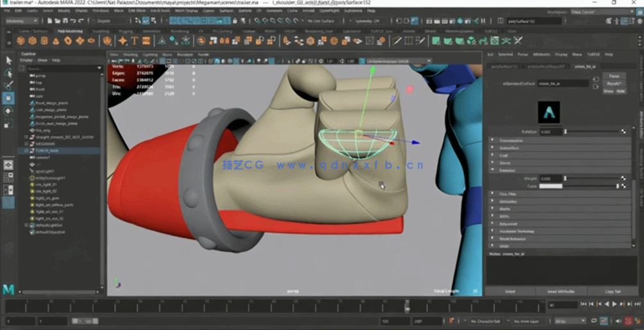
Task: Click the Copy Tab button
Action: tap(613, 292)
